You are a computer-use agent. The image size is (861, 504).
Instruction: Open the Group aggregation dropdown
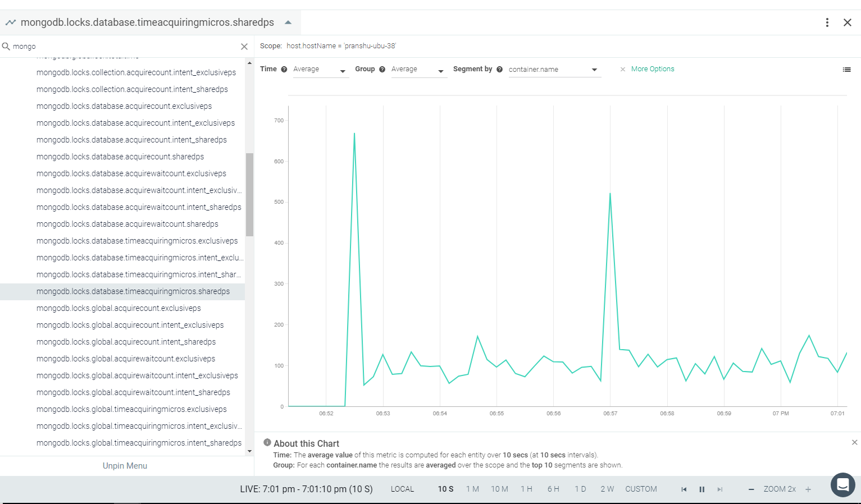pyautogui.click(x=419, y=70)
